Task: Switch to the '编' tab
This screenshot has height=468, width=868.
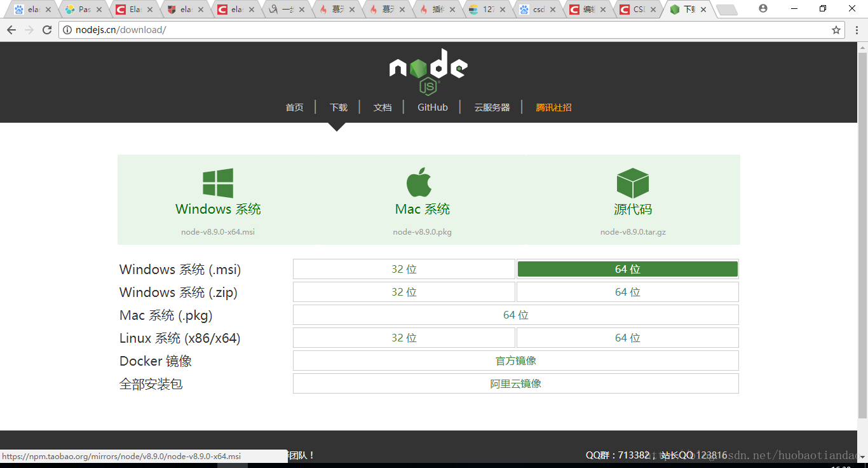Action: tap(587, 10)
